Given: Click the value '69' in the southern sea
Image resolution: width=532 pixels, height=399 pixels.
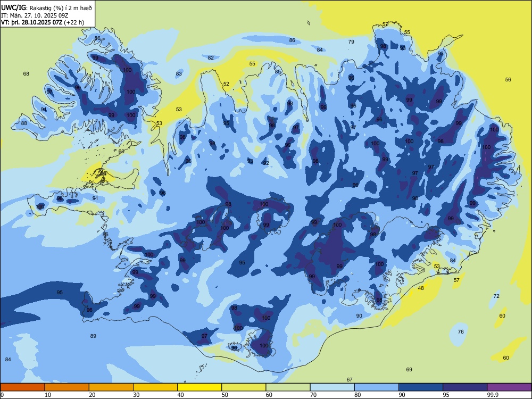Looking at the screenshot, I should (x=409, y=369).
